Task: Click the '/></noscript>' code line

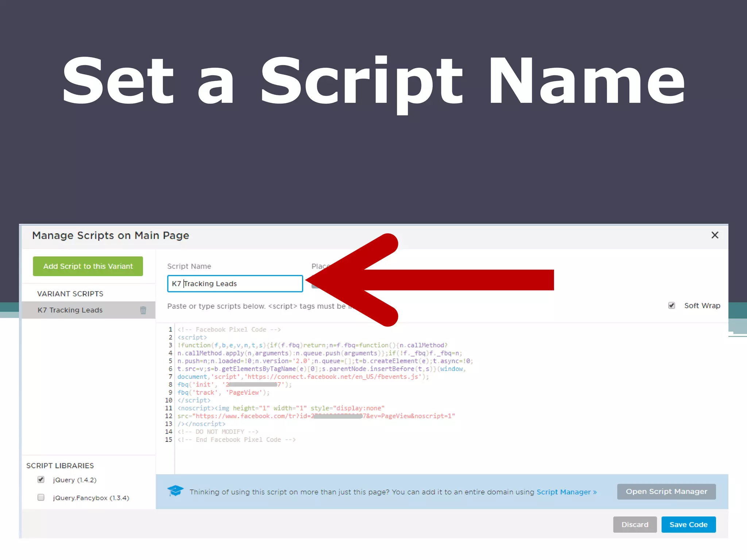Action: click(x=201, y=424)
